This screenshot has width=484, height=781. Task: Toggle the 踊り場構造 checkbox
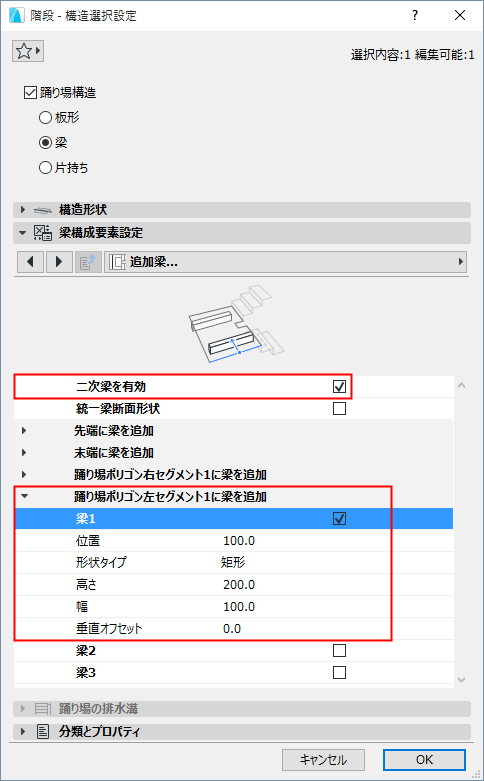[x=30, y=93]
